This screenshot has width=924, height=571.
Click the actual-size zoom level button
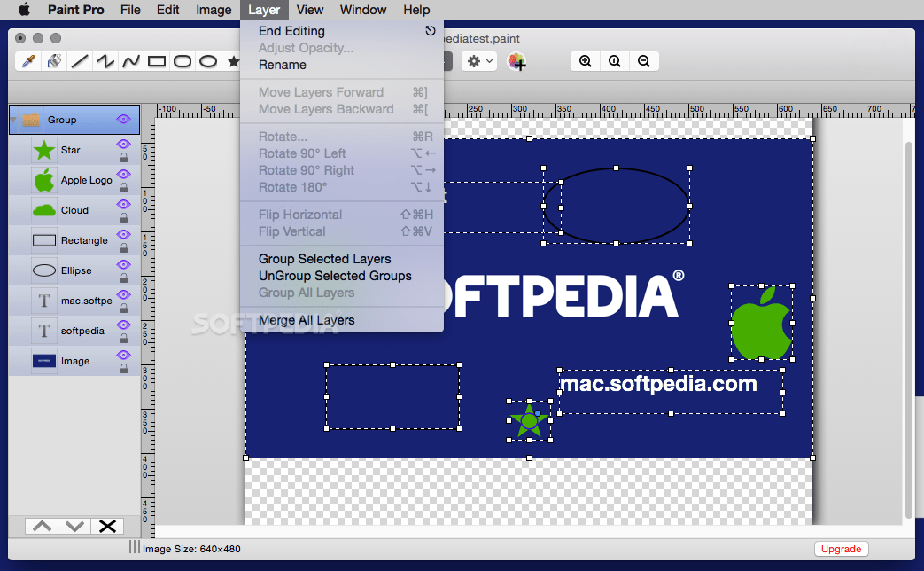(x=615, y=60)
